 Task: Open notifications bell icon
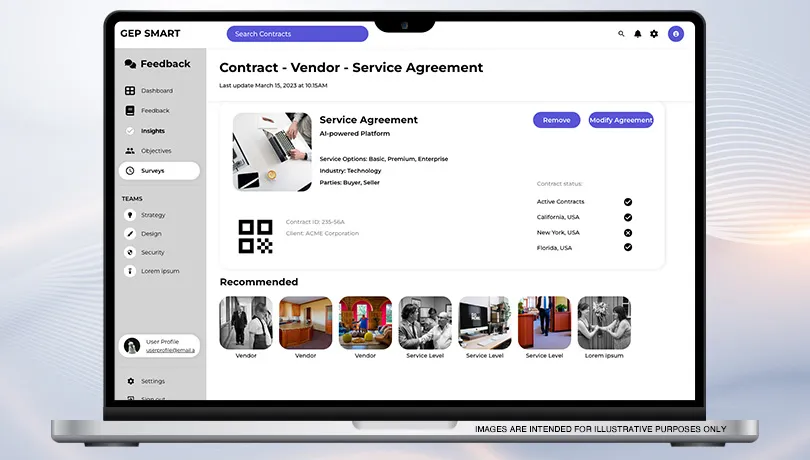point(638,34)
